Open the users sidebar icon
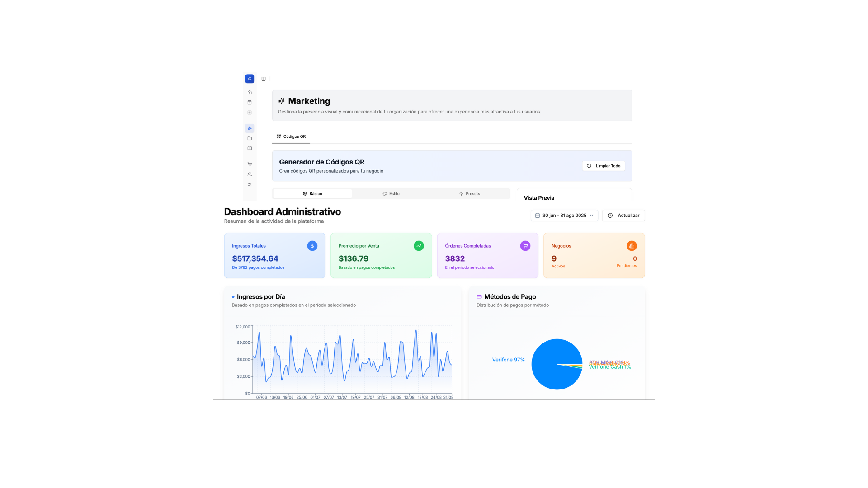Image resolution: width=868 pixels, height=488 pixels. click(250, 174)
